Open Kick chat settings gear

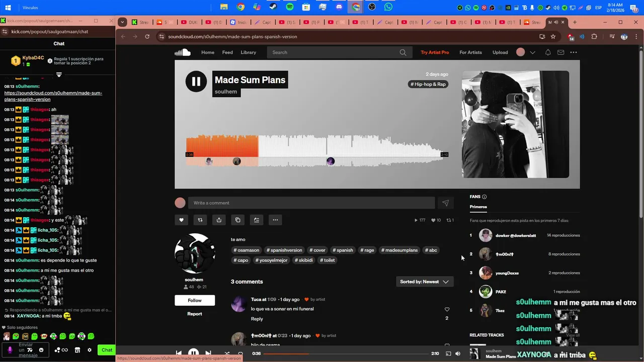pyautogui.click(x=90, y=350)
